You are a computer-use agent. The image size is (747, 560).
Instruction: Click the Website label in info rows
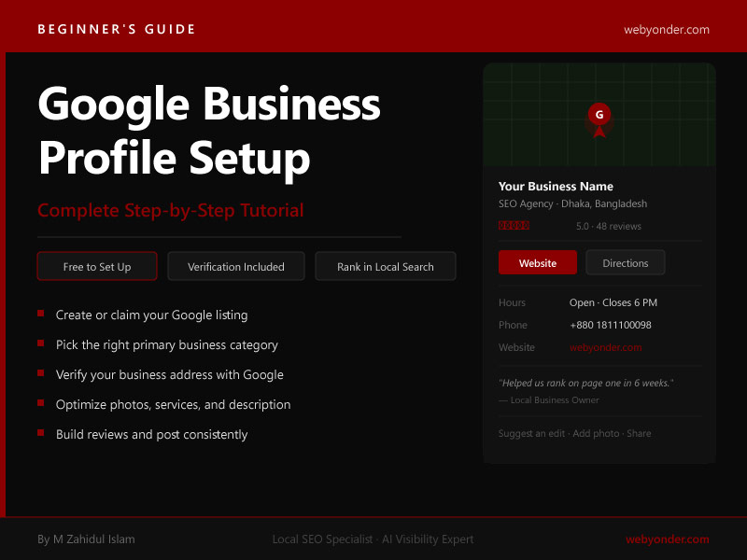click(x=516, y=347)
